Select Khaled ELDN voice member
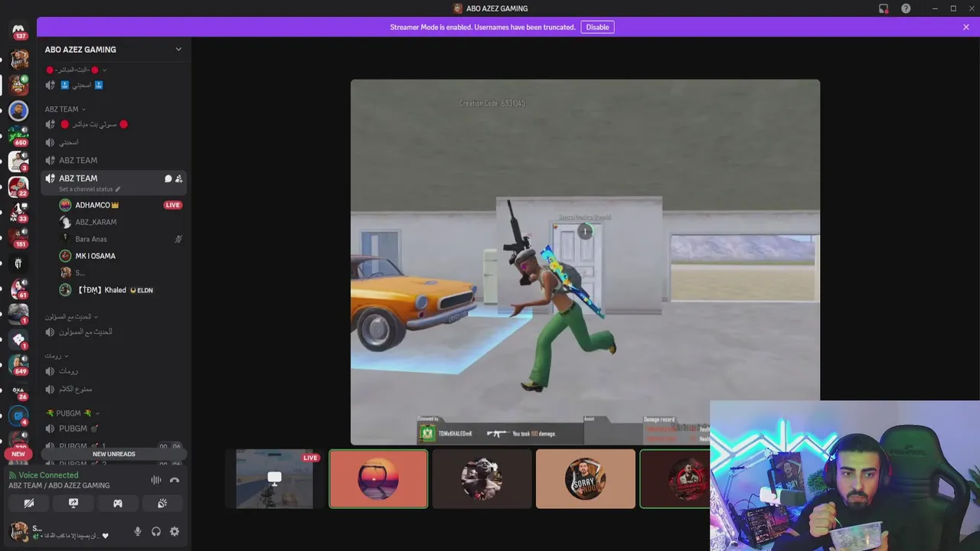Image resolution: width=980 pixels, height=551 pixels. (x=113, y=290)
